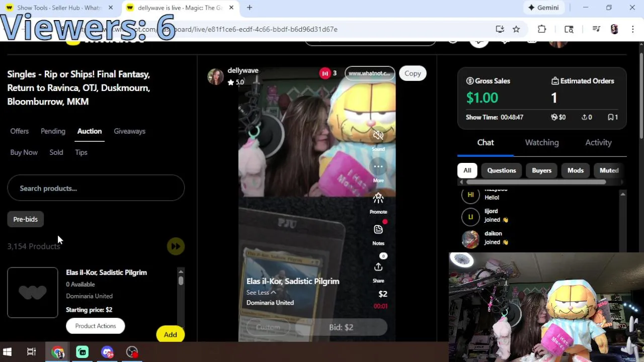Open Chrome media controls icon
The height and width of the screenshot is (362, 644).
596,29
